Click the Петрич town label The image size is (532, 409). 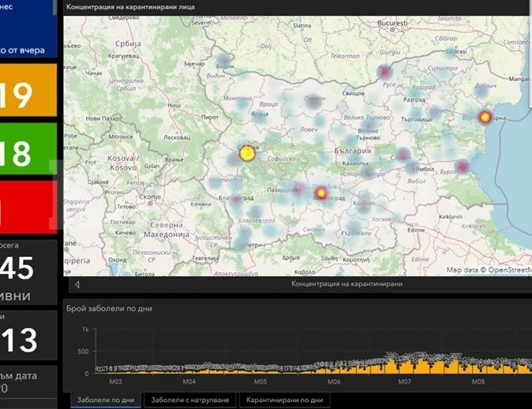pyautogui.click(x=255, y=244)
